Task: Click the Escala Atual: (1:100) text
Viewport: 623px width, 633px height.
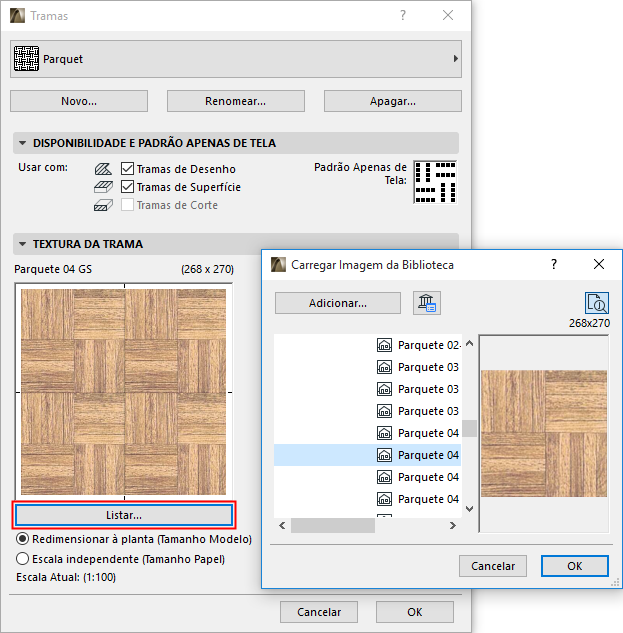Action: (x=66, y=577)
